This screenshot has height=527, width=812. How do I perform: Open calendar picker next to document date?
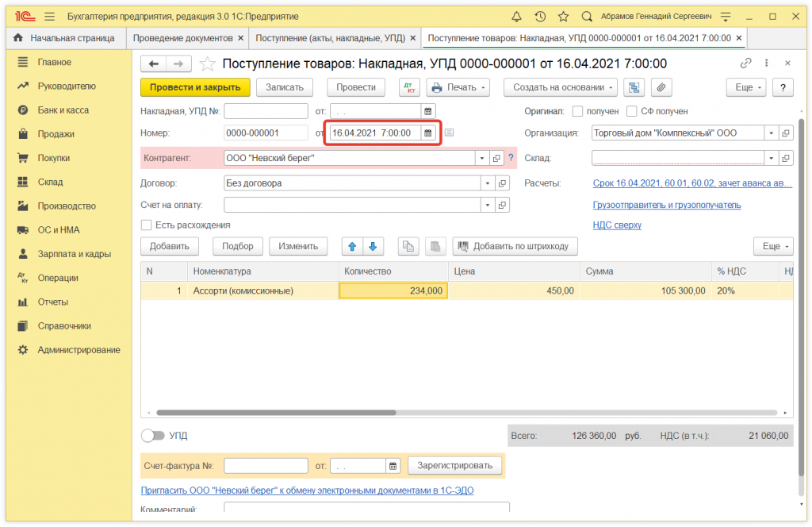(428, 133)
